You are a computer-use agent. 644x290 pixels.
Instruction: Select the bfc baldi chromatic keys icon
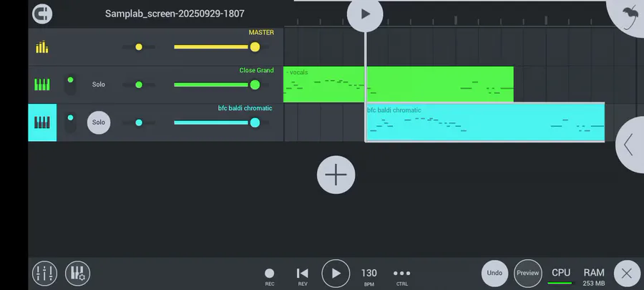point(42,122)
